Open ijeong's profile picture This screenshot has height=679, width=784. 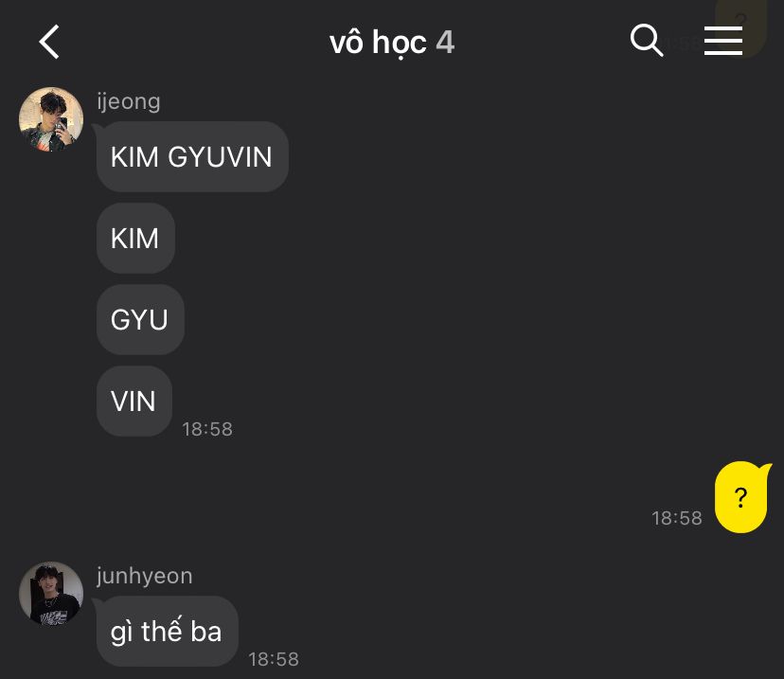click(x=51, y=119)
